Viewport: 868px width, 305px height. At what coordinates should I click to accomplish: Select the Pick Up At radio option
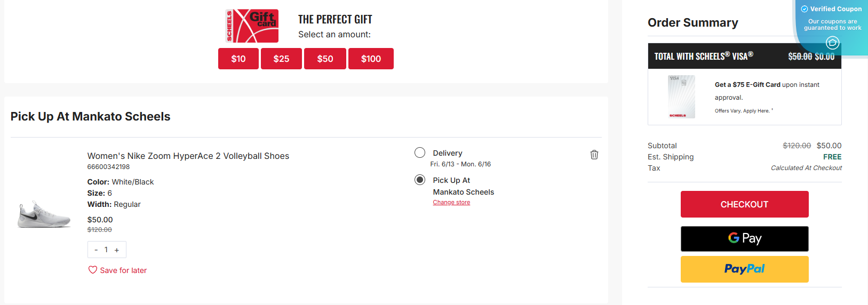tap(420, 180)
